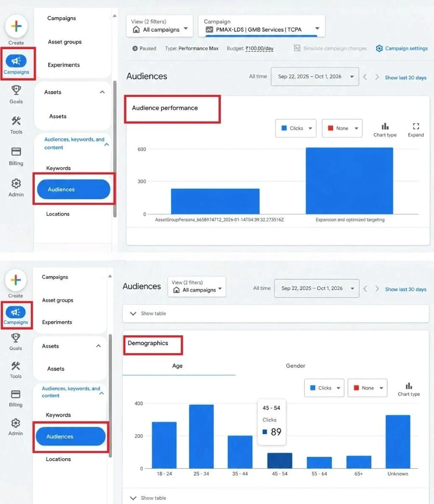Click the Paused status icon
434x504 pixels.
(x=135, y=49)
